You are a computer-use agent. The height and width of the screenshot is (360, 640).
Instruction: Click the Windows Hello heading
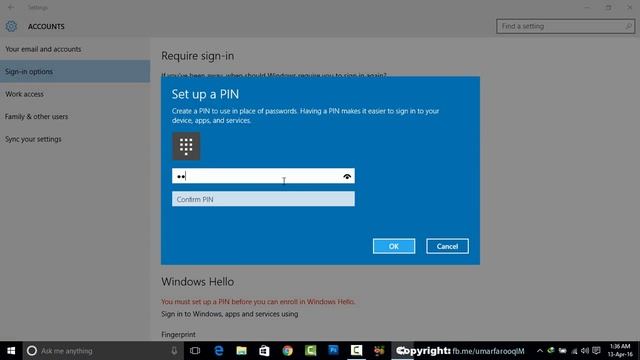(198, 282)
